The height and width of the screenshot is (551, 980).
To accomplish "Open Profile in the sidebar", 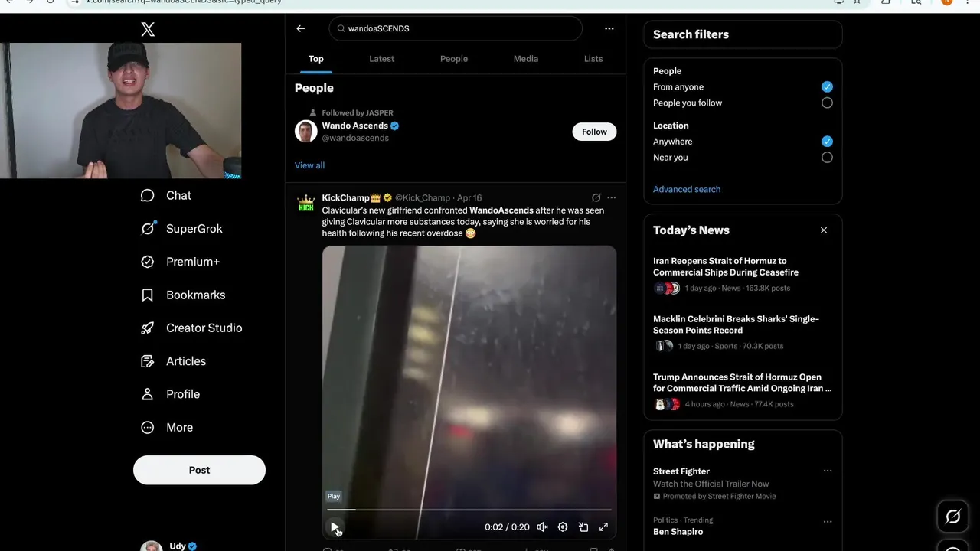I will (x=171, y=394).
